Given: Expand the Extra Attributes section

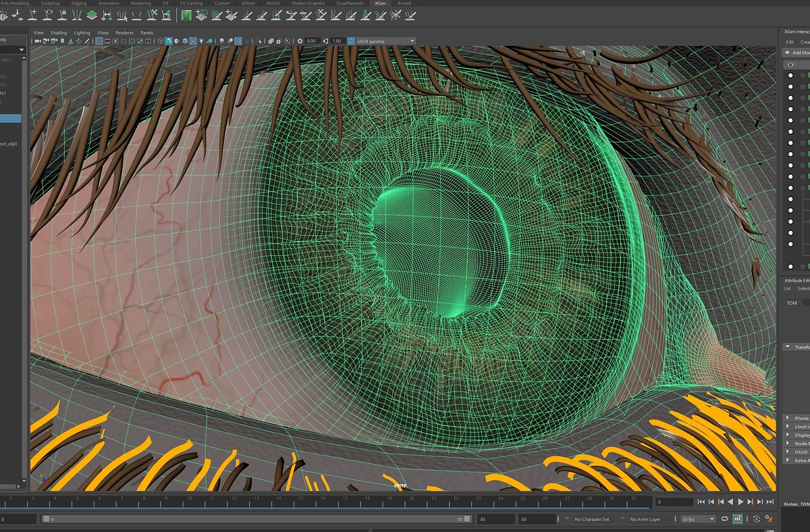Looking at the screenshot, I should coord(796,460).
